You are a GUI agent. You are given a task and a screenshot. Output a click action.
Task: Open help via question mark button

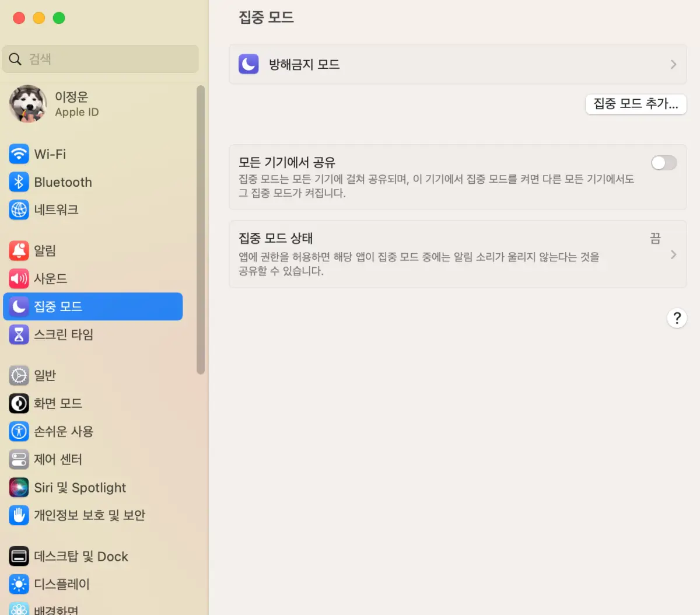click(677, 318)
